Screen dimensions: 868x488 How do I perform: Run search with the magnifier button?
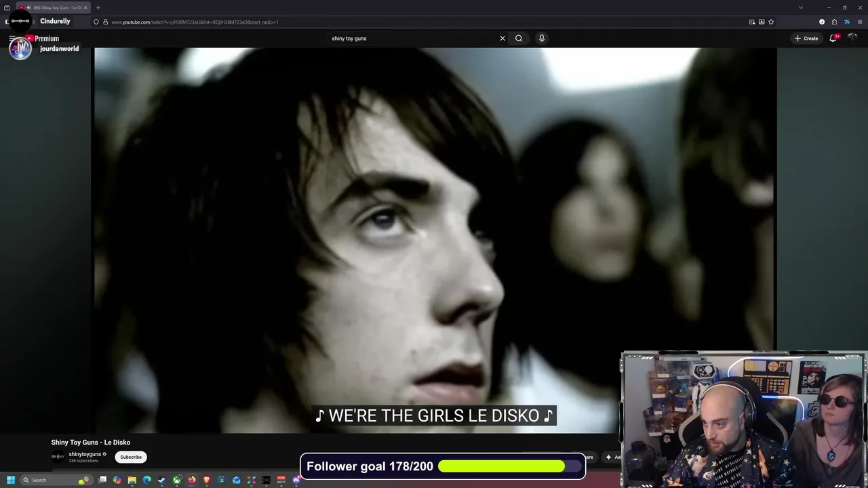[519, 39]
